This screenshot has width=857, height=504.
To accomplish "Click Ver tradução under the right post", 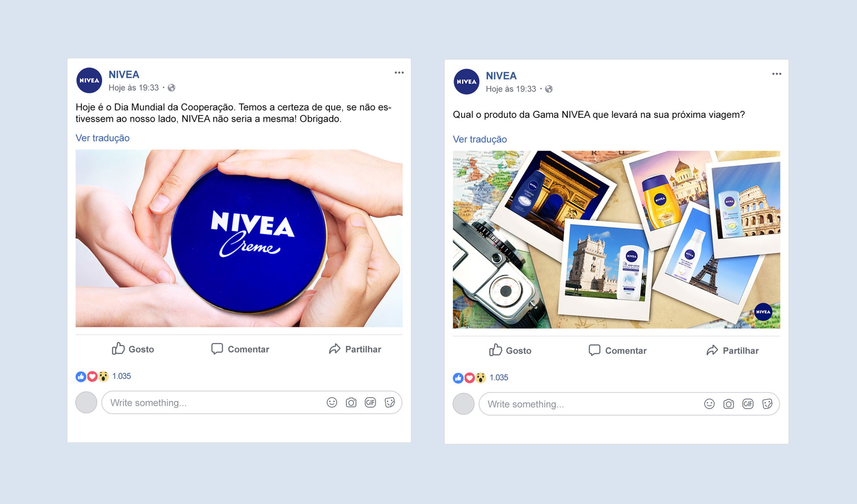I will [480, 139].
